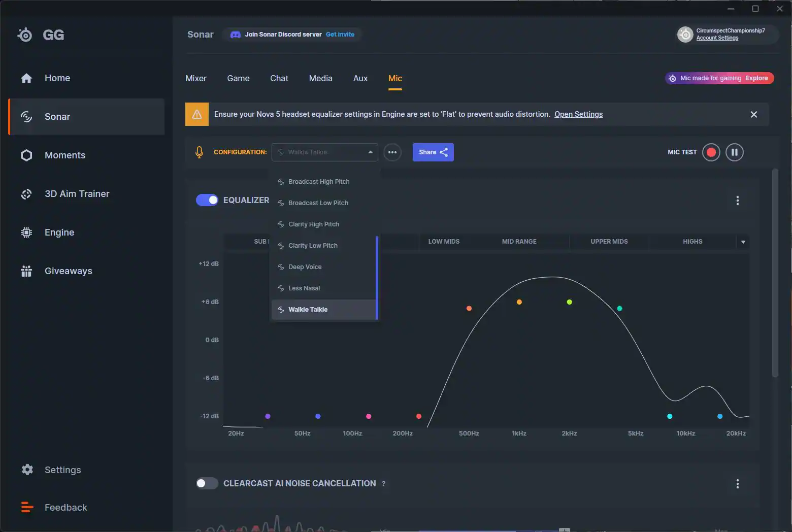Open Moments from the hexagon icon
This screenshot has width=792, height=532.
pyautogui.click(x=26, y=155)
